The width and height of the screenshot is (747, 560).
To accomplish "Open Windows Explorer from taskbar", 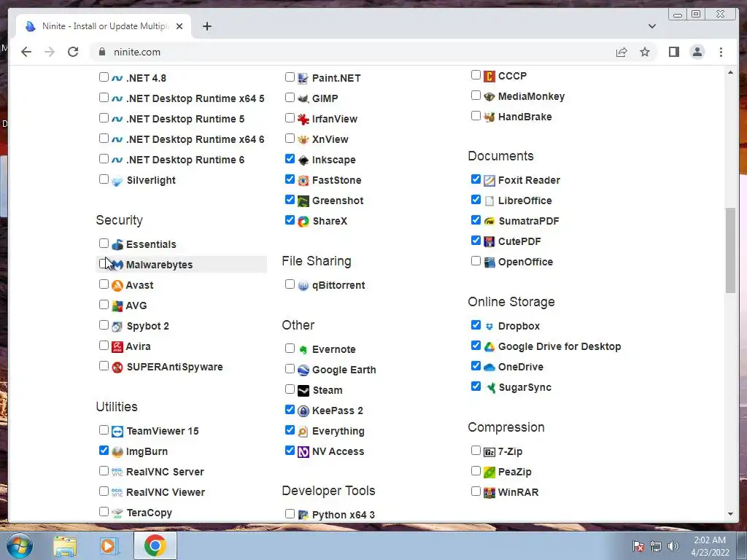I will [x=65, y=545].
